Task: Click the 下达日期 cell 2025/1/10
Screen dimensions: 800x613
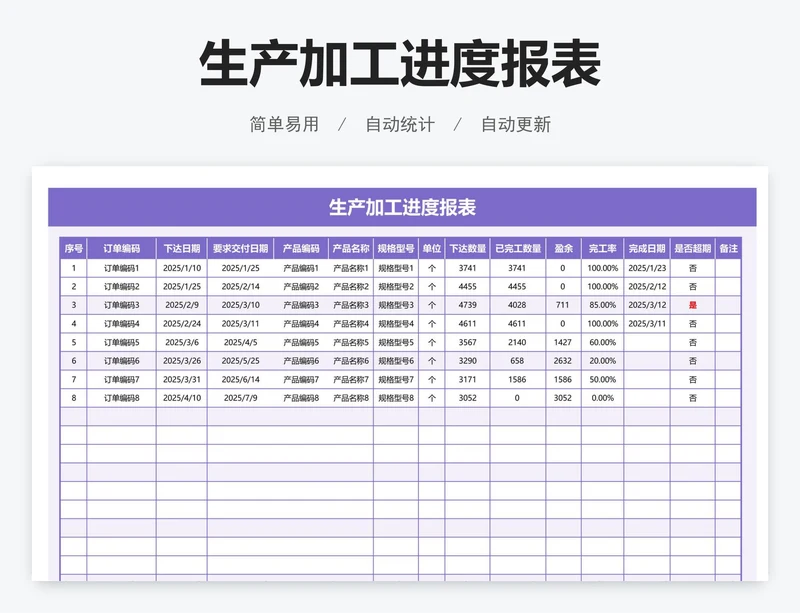Action: pyautogui.click(x=182, y=268)
